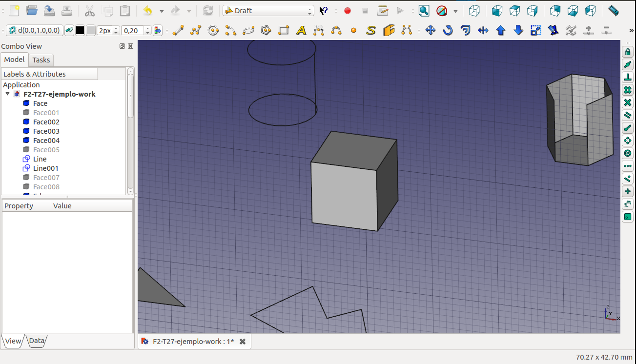Viewport: 636px width, 364px height.
Task: Click the Fit all view icon
Action: (424, 10)
